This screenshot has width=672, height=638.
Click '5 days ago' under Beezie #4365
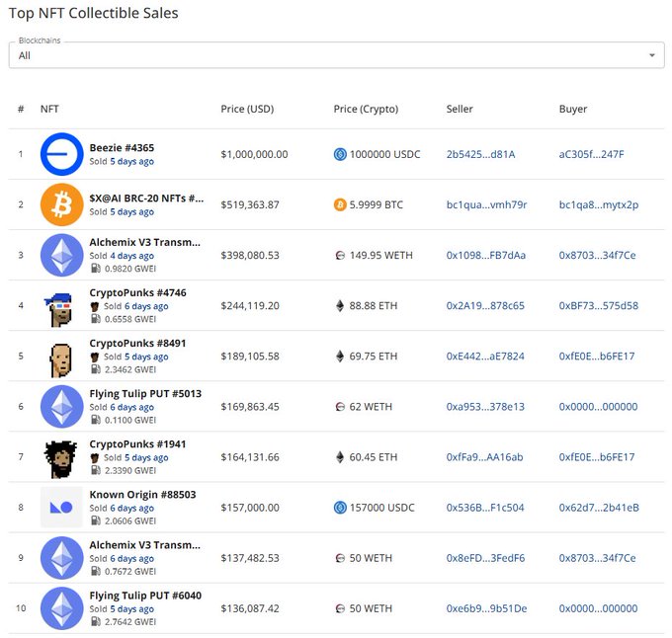coord(132,161)
